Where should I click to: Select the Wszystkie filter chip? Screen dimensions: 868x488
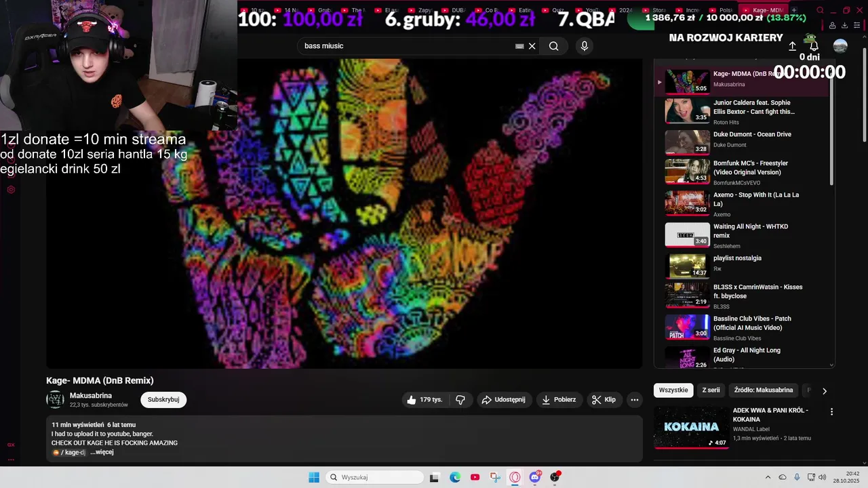(673, 390)
